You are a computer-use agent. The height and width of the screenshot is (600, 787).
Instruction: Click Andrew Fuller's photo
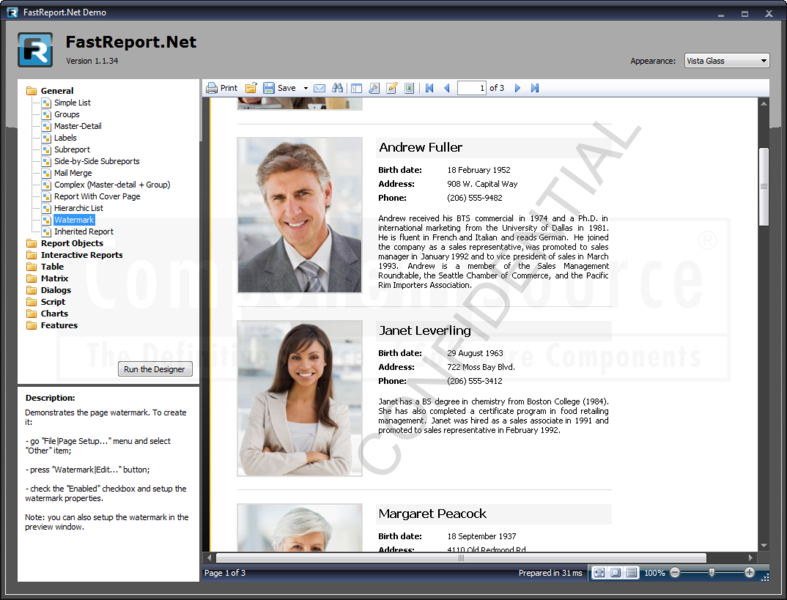pyautogui.click(x=300, y=215)
